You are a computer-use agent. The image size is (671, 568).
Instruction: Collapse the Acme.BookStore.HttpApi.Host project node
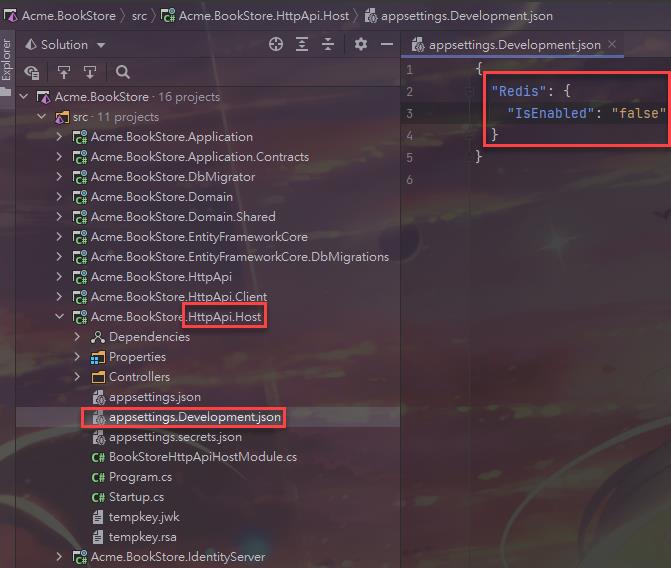click(59, 317)
